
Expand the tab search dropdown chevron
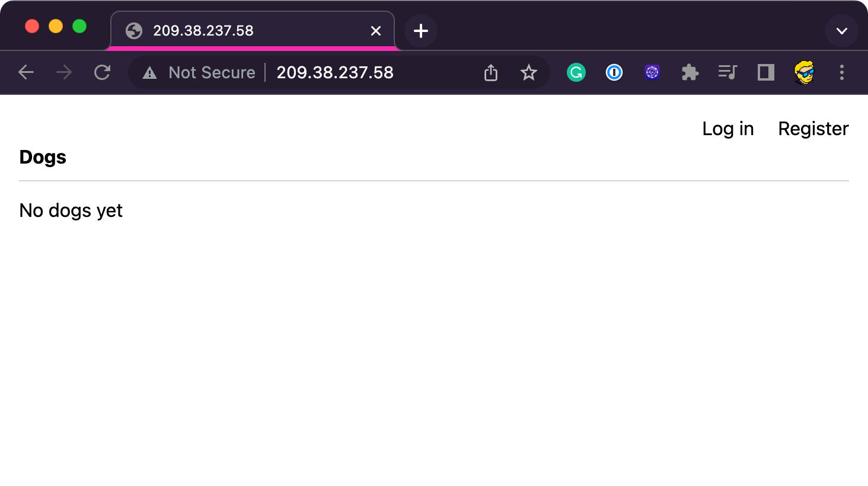(842, 31)
